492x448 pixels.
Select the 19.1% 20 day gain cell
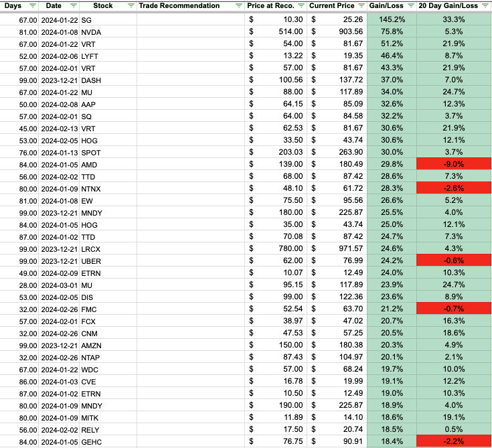(454, 417)
